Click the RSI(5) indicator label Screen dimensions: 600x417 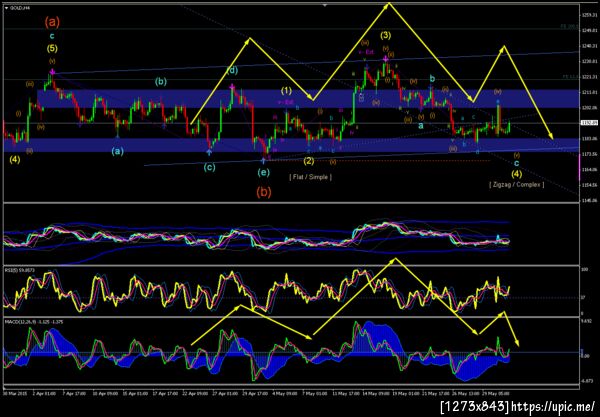(x=20, y=270)
